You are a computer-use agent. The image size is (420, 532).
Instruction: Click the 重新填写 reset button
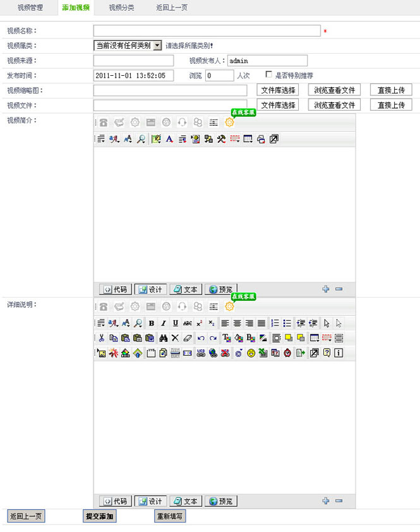click(x=170, y=516)
